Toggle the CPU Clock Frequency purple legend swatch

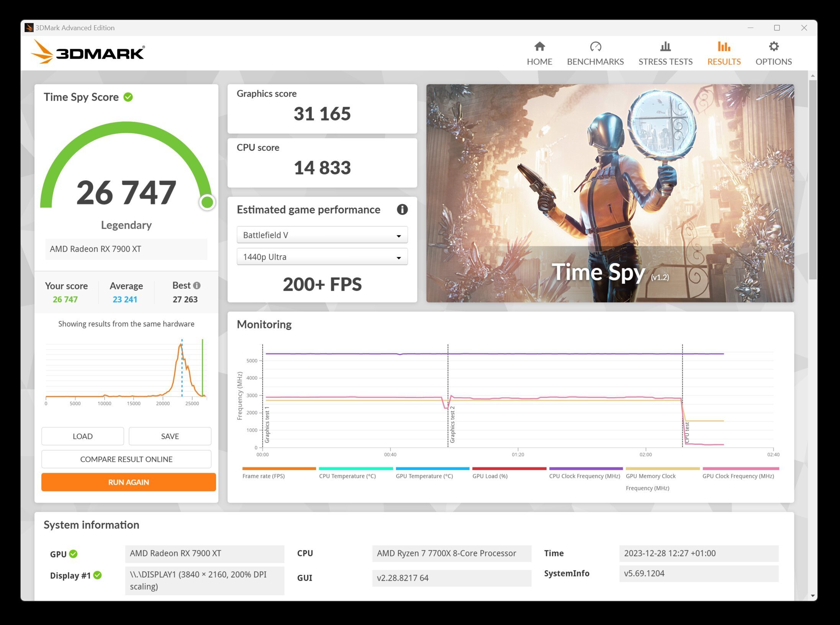point(586,469)
